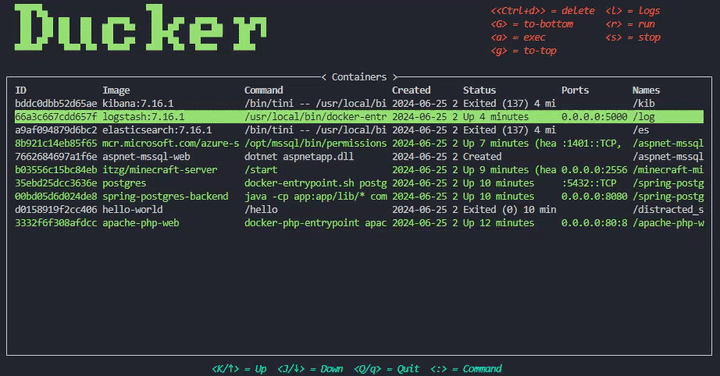Click the <:> = Command footer hint
Screen dimensions: 720x376
(466, 369)
